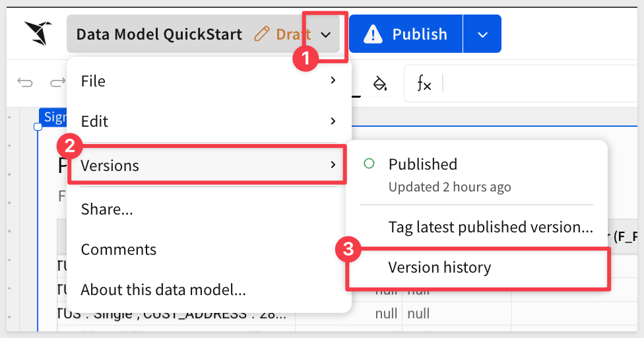Expand the Edit submenu
The width and height of the screenshot is (644, 338).
tap(209, 121)
